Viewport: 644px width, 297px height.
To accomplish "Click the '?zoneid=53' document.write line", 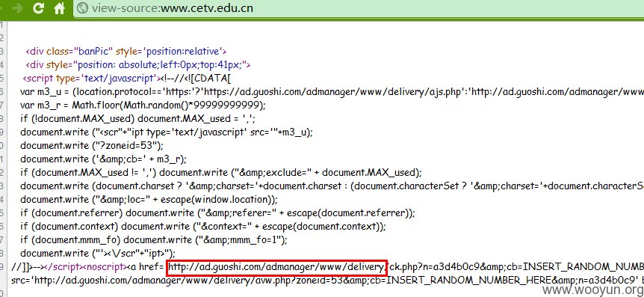I will click(92, 145).
